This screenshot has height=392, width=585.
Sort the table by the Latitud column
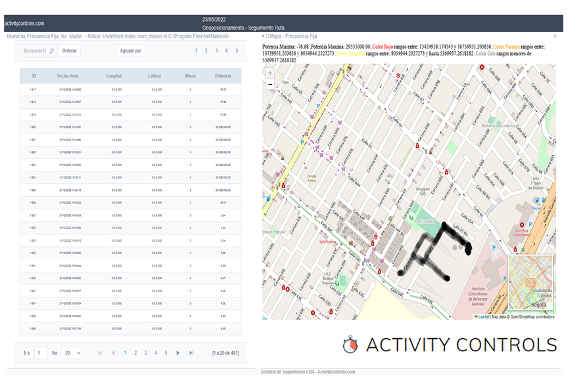point(154,76)
